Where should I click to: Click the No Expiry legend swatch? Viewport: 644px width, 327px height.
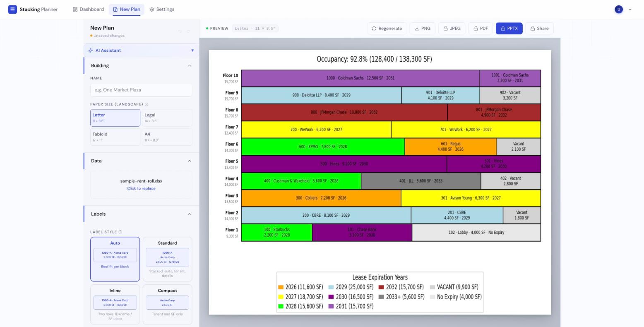tap(433, 297)
